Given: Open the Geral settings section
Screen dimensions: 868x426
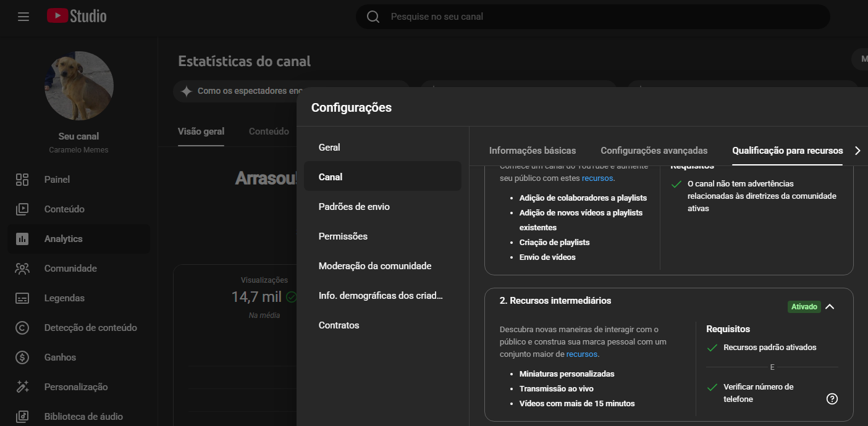Looking at the screenshot, I should pyautogui.click(x=382, y=148).
